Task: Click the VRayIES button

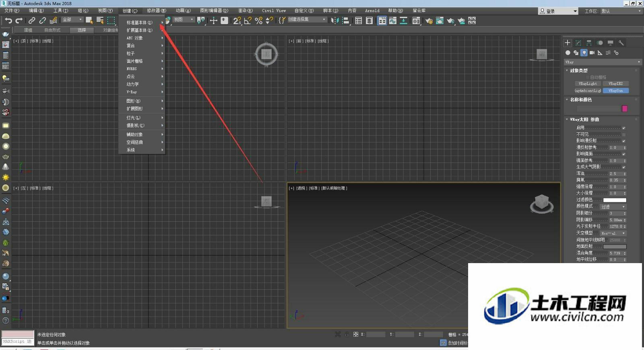Action: pyautogui.click(x=615, y=84)
